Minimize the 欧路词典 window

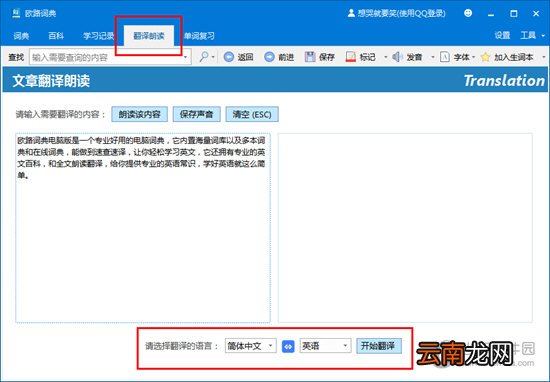[x=491, y=14]
